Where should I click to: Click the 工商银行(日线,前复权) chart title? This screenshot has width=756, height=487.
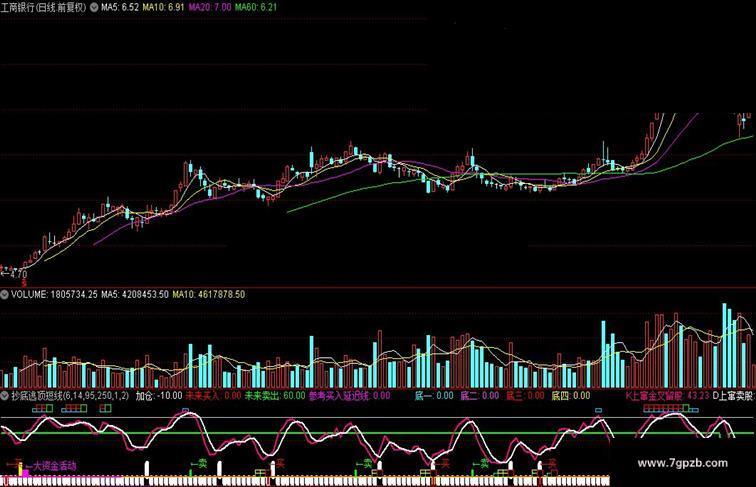pos(43,7)
